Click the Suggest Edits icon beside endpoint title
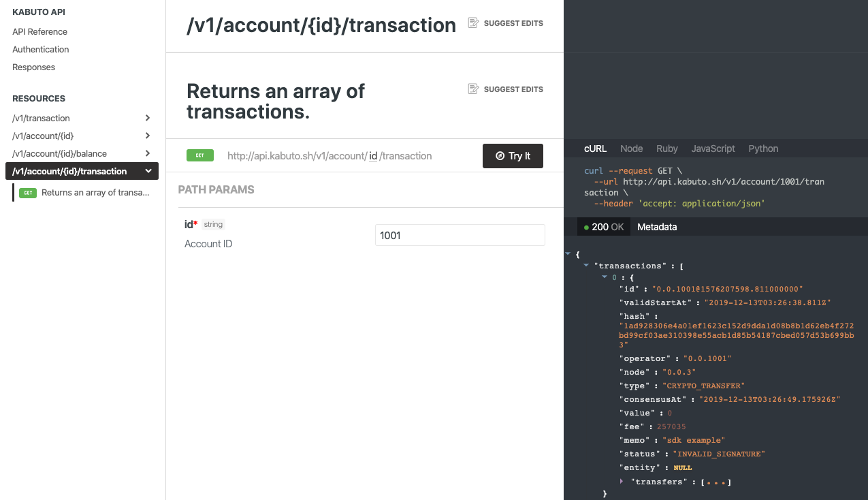Image resolution: width=868 pixels, height=500 pixels. point(474,23)
